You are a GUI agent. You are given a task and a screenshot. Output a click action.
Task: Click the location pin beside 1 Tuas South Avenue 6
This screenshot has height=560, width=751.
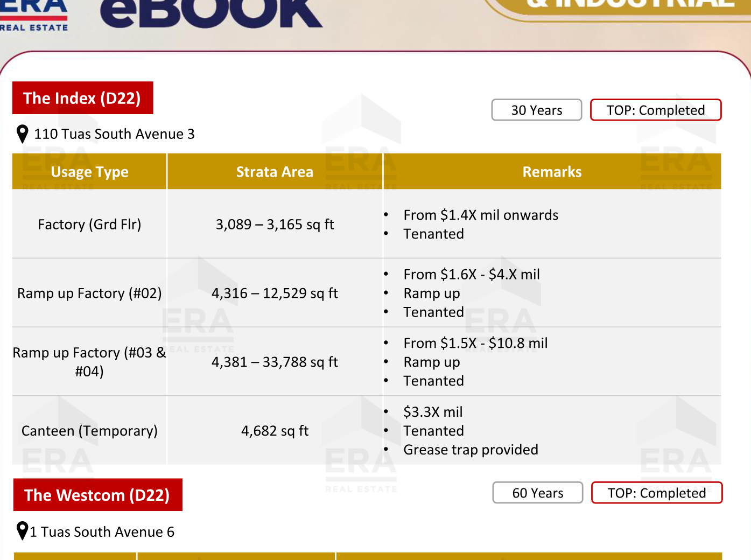point(22,531)
